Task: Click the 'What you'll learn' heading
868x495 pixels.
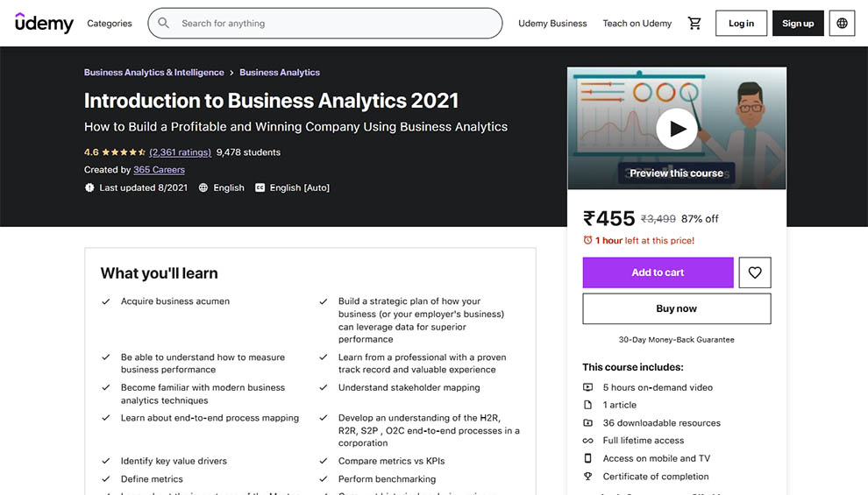Action: point(159,273)
